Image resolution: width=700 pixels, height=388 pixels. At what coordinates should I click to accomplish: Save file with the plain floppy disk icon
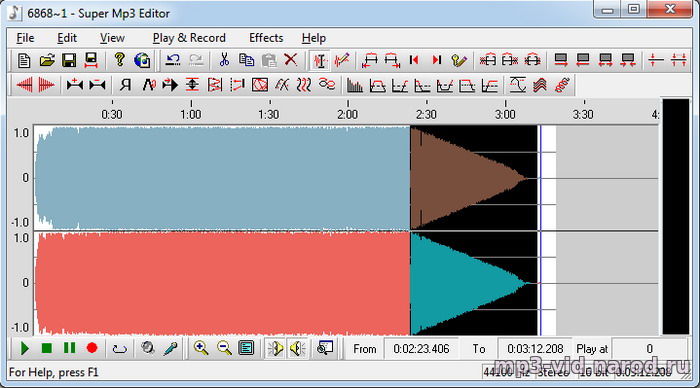coord(69,60)
